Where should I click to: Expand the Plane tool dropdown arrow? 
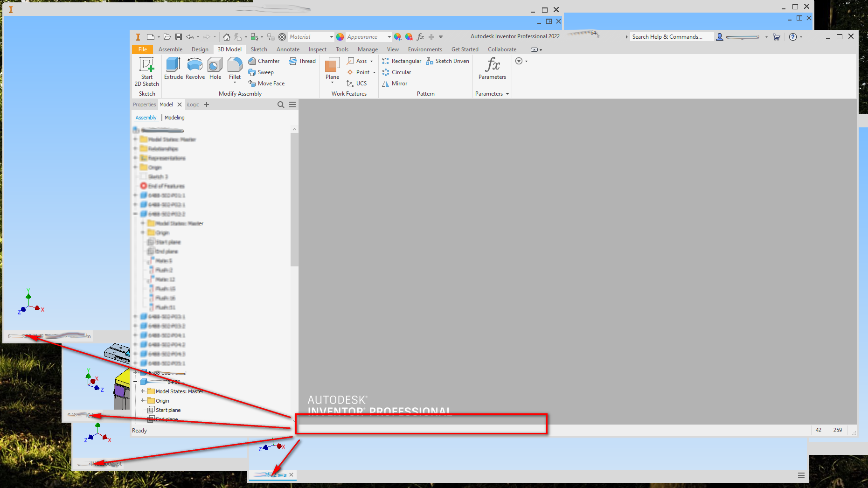point(332,82)
